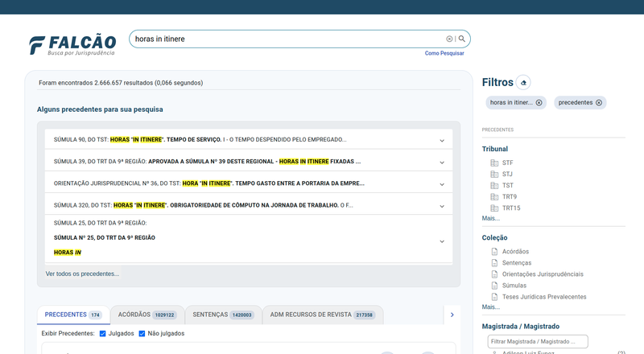Remove the 'precedentes' filter chip
This screenshot has height=354, width=644.
[x=599, y=103]
